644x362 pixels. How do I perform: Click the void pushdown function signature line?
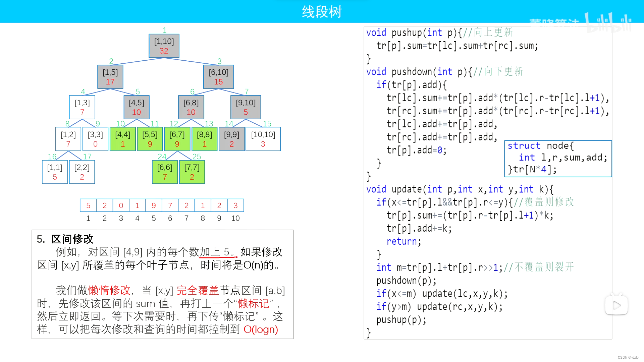[x=444, y=72]
